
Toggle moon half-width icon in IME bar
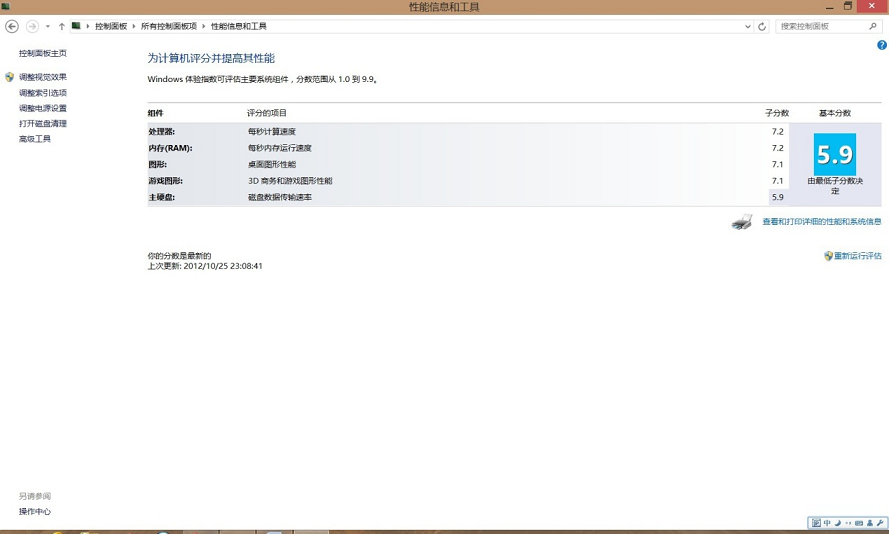[837, 523]
